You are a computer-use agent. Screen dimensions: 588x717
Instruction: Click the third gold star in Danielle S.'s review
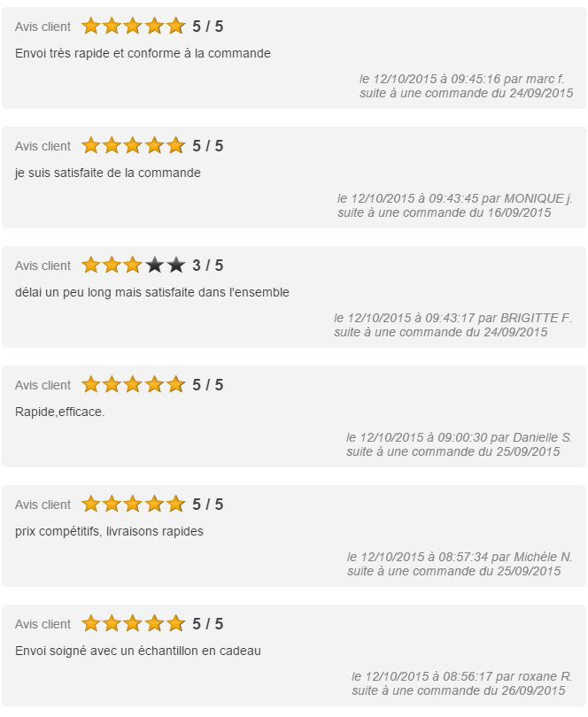pos(133,384)
